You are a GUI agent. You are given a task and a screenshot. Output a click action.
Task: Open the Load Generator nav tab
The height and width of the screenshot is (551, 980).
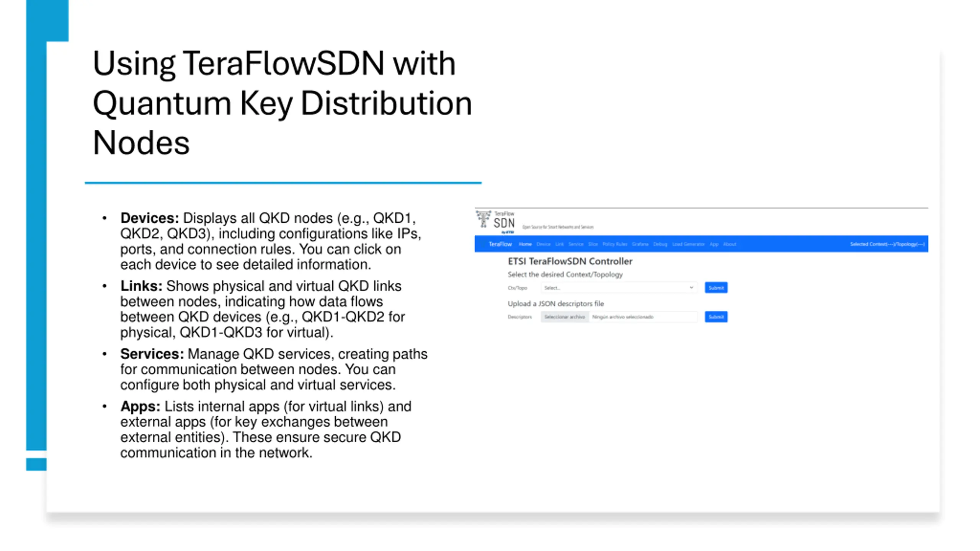688,244
